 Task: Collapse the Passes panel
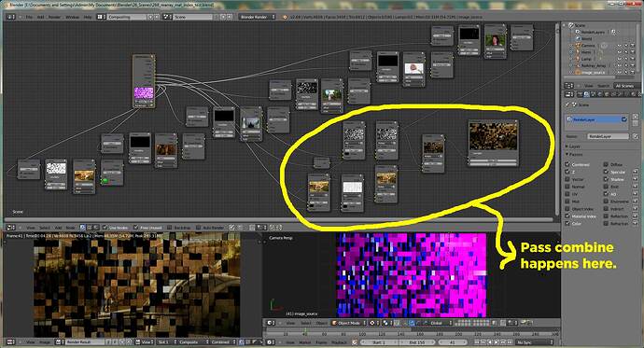coord(574,154)
